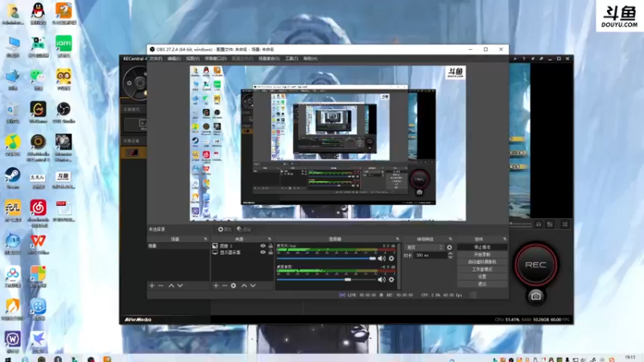Open the 文件(F) menu in OBS
Image resolution: width=644 pixels, height=362 pixels.
(155, 59)
